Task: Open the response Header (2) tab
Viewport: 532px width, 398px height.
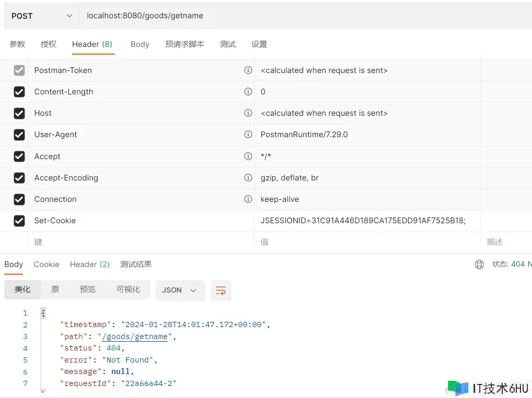Action: click(90, 264)
